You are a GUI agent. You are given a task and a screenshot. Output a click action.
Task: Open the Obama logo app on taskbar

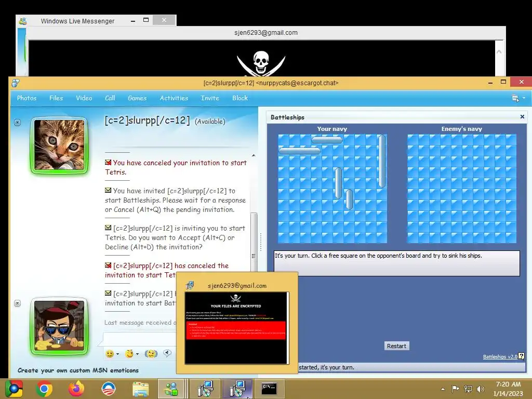click(x=109, y=389)
